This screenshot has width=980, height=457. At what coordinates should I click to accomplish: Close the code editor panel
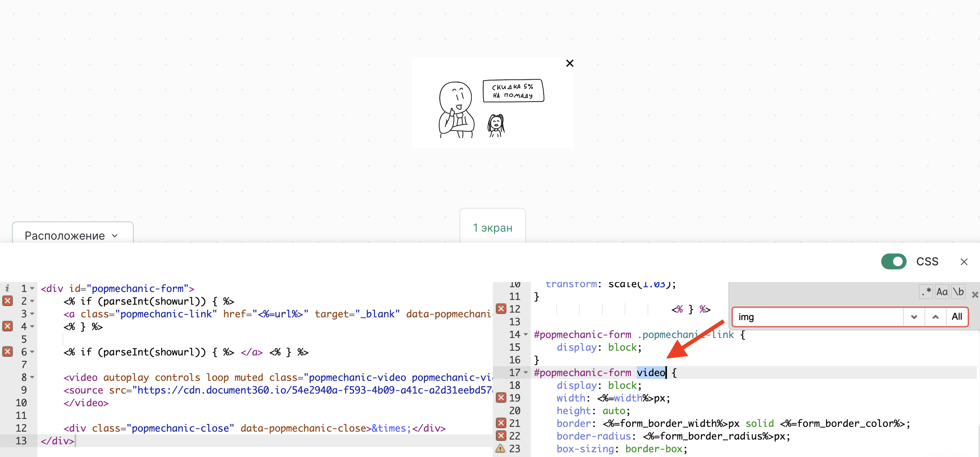[964, 262]
